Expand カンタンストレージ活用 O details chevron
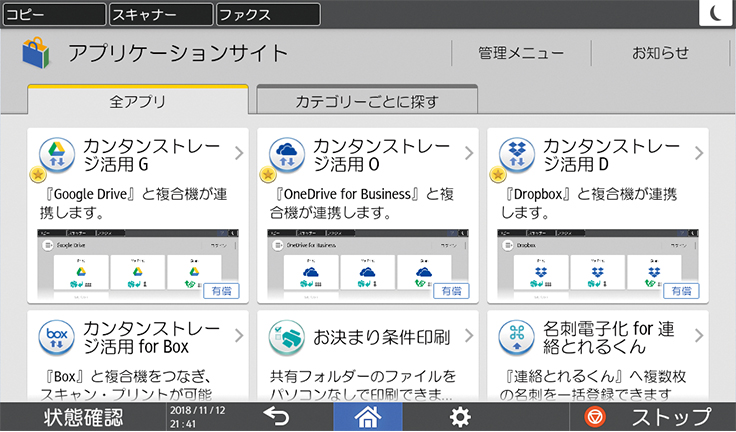The height and width of the screenshot is (432, 736). tap(469, 154)
